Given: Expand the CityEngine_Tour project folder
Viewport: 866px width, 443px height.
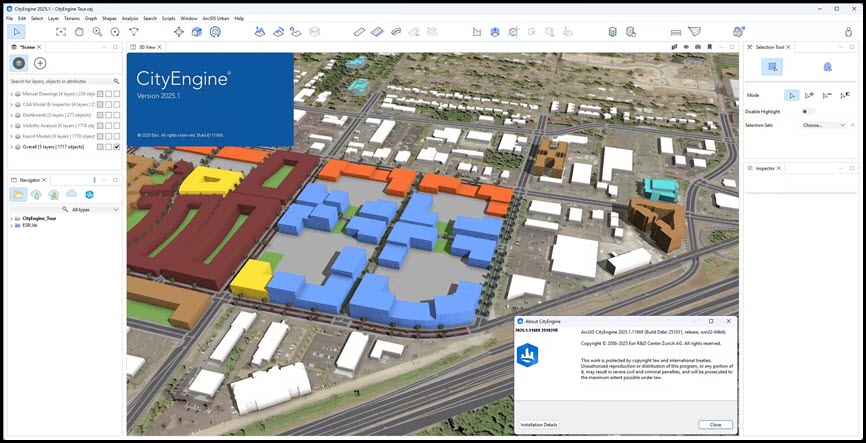Looking at the screenshot, I should click(11, 219).
